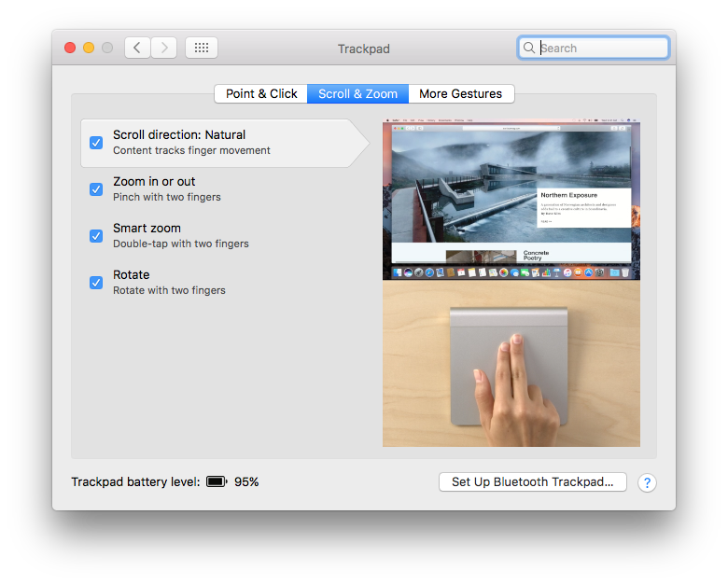Click 'Double-tap with two fingers' description
This screenshot has width=728, height=585.
coord(181,244)
